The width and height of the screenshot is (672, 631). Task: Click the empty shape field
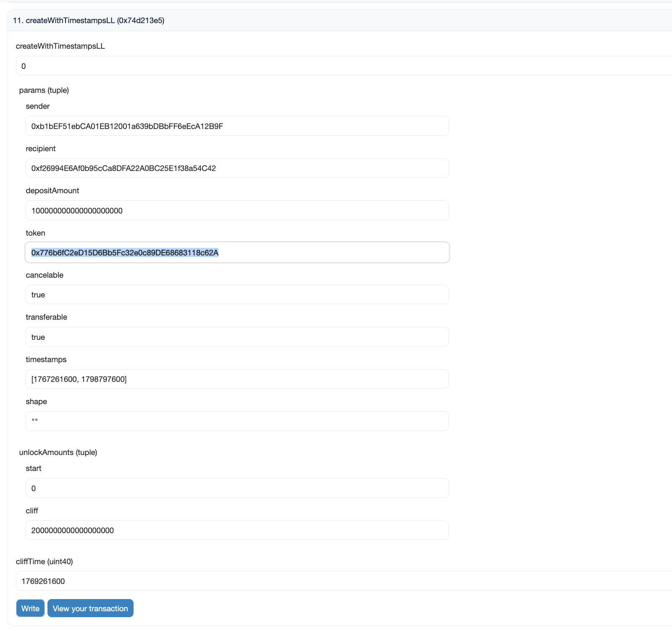coord(236,421)
